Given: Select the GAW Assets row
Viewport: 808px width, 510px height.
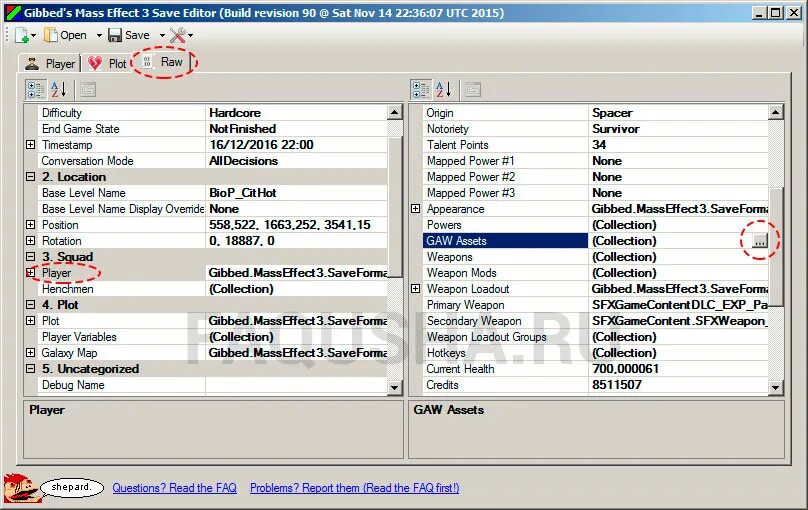Looking at the screenshot, I should [x=596, y=241].
